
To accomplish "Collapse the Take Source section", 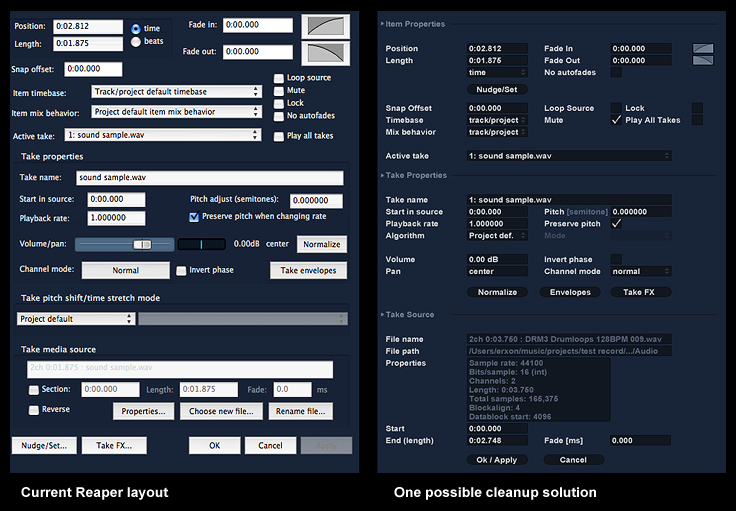I will (x=383, y=314).
